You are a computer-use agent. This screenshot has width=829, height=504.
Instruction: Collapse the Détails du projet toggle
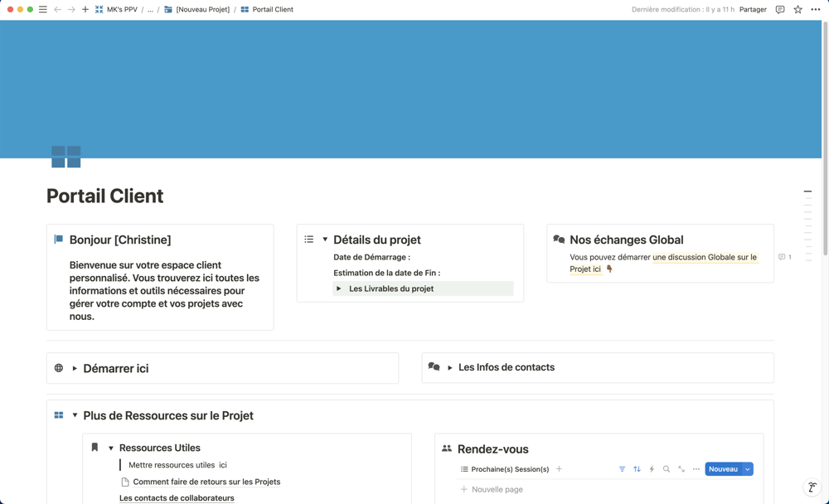[325, 240]
